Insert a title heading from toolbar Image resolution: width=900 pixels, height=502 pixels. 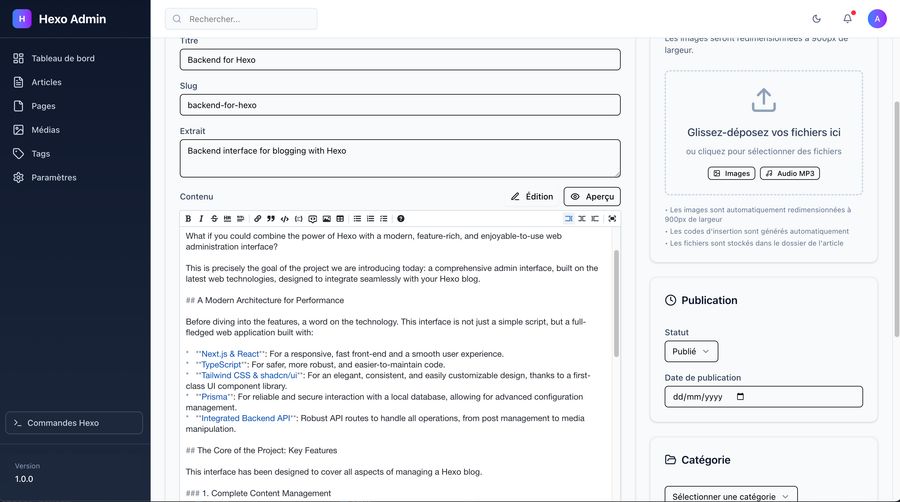click(x=240, y=219)
